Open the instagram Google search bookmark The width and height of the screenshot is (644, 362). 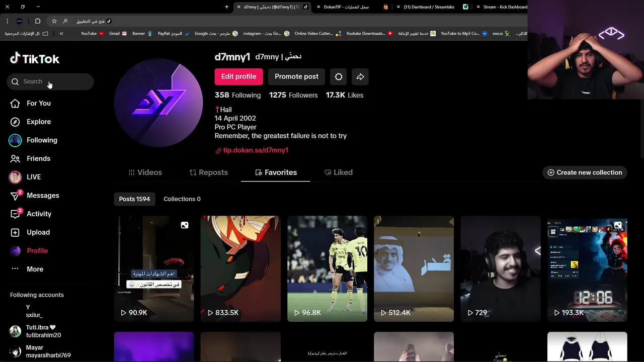[x=266, y=34]
